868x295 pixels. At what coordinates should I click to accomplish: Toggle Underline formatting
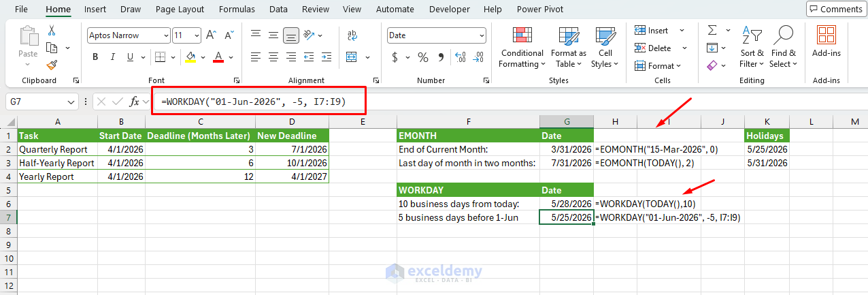coord(130,57)
